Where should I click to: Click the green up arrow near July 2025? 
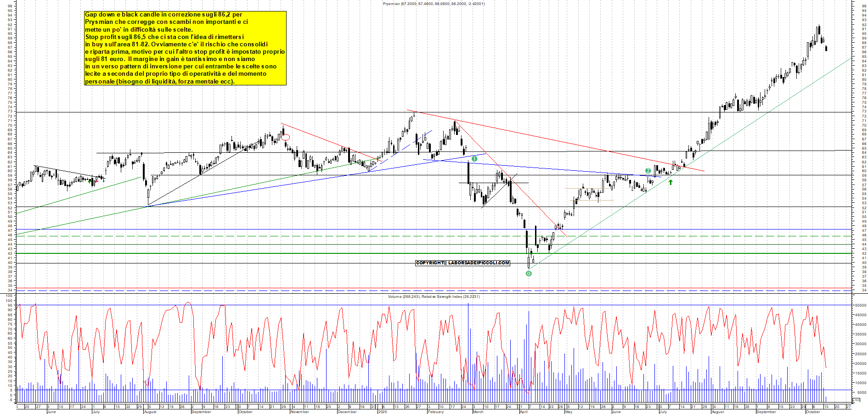tap(671, 182)
